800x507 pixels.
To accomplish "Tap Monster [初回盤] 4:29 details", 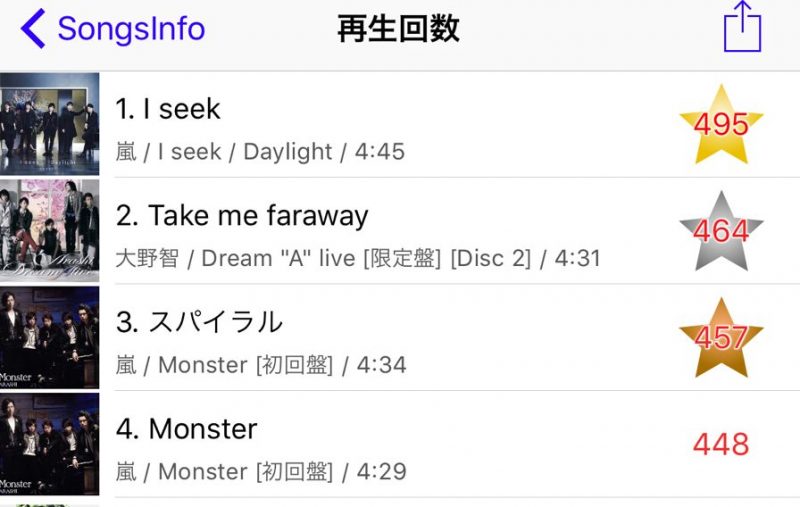I will click(261, 471).
